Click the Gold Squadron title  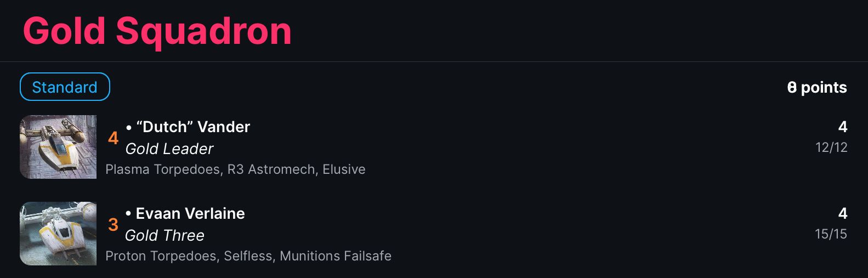157,31
